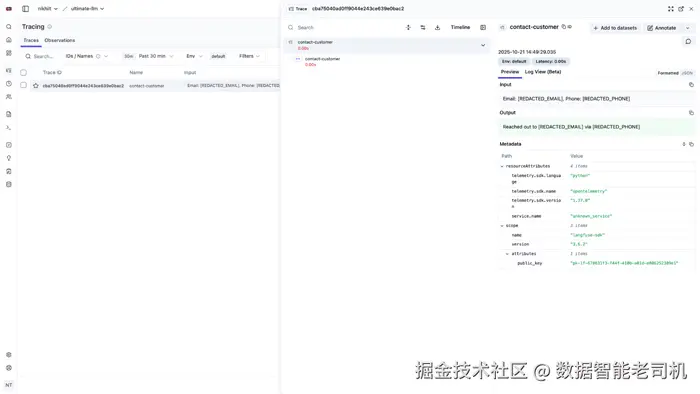This screenshot has height=394, width=700.
Task: Switch to the Observations tab
Action: coord(60,40)
